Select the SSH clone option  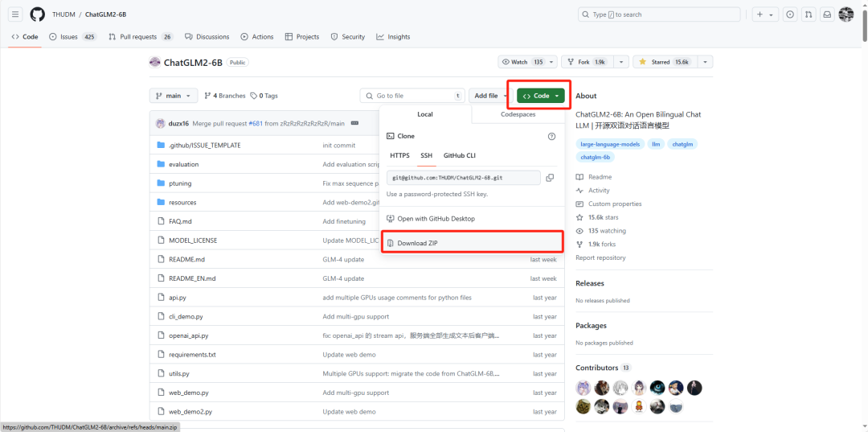(x=426, y=155)
